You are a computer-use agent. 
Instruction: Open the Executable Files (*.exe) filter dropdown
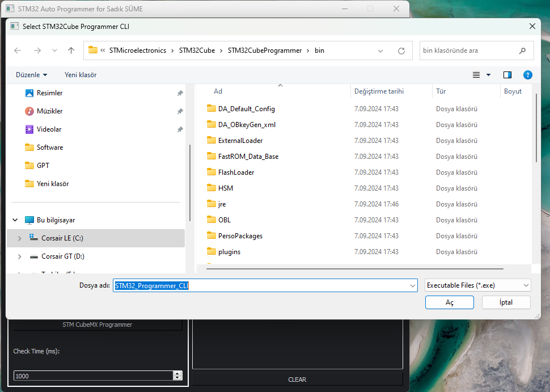[478, 285]
